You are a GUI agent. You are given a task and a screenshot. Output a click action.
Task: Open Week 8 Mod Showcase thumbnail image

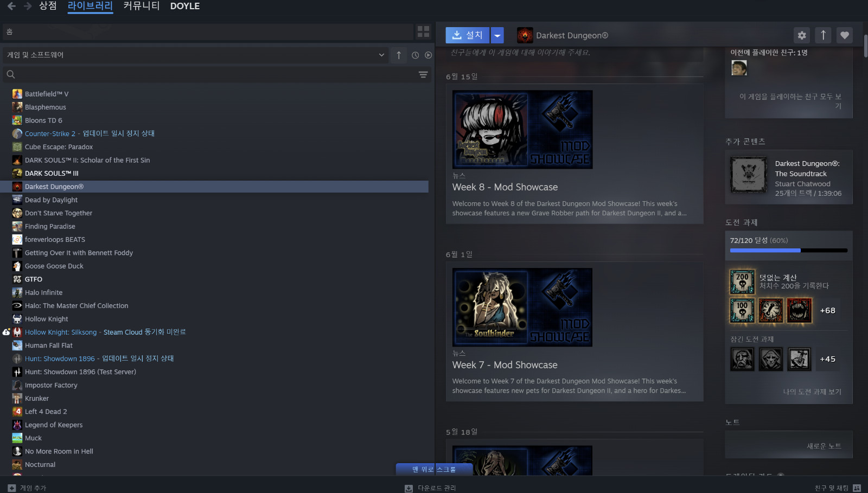[522, 130]
